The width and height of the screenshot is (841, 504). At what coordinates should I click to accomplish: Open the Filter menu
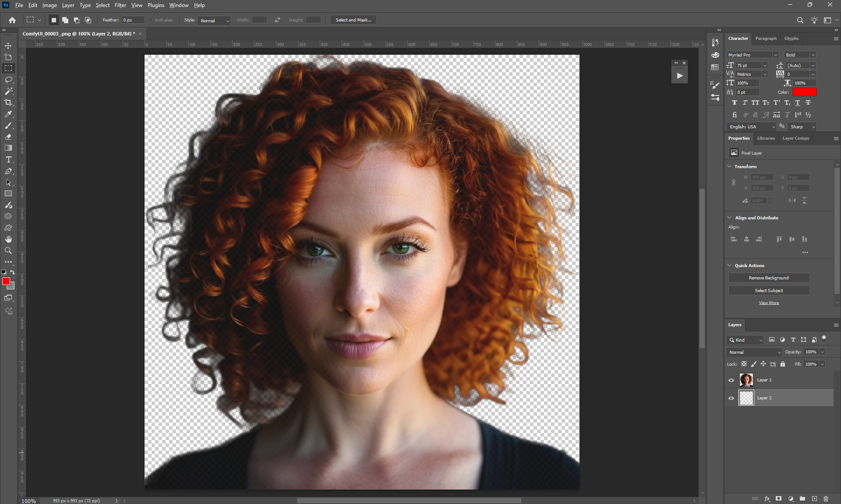point(120,5)
